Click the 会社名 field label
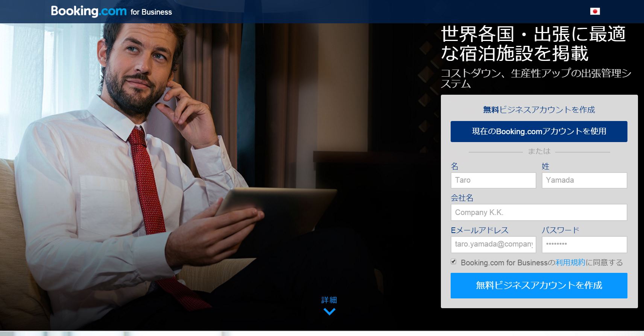The image size is (644, 336). pyautogui.click(x=462, y=198)
